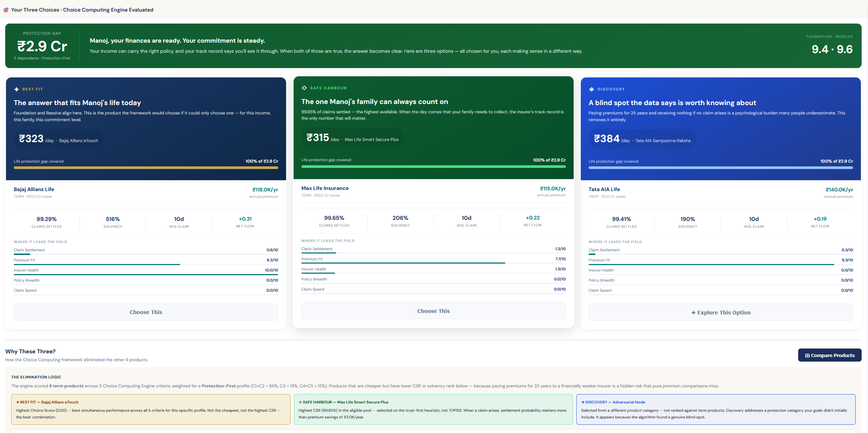Choose the Bajaj Allianz Life plan

146,312
